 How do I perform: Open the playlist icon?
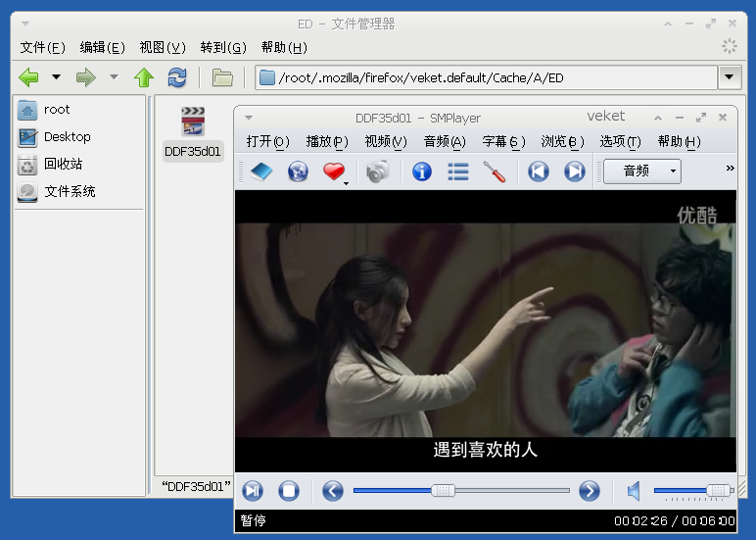[458, 172]
